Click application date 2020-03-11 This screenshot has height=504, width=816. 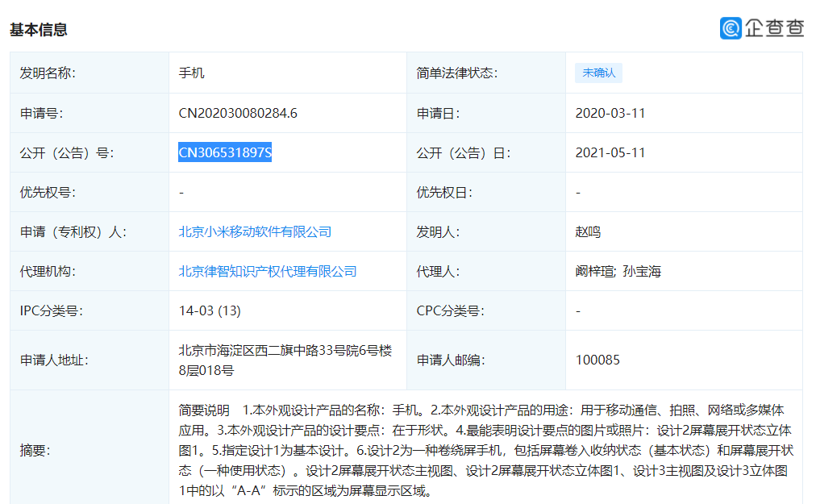pos(610,113)
